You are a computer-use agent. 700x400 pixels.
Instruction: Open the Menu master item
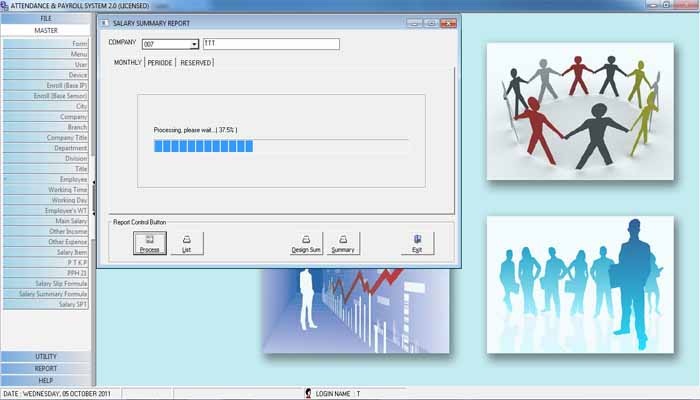coord(46,54)
